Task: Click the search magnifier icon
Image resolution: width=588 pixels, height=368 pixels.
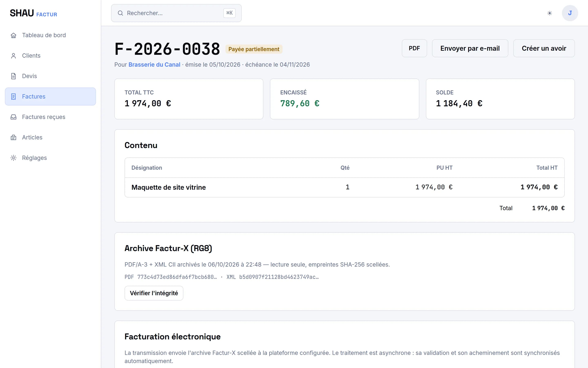Action: tap(120, 13)
